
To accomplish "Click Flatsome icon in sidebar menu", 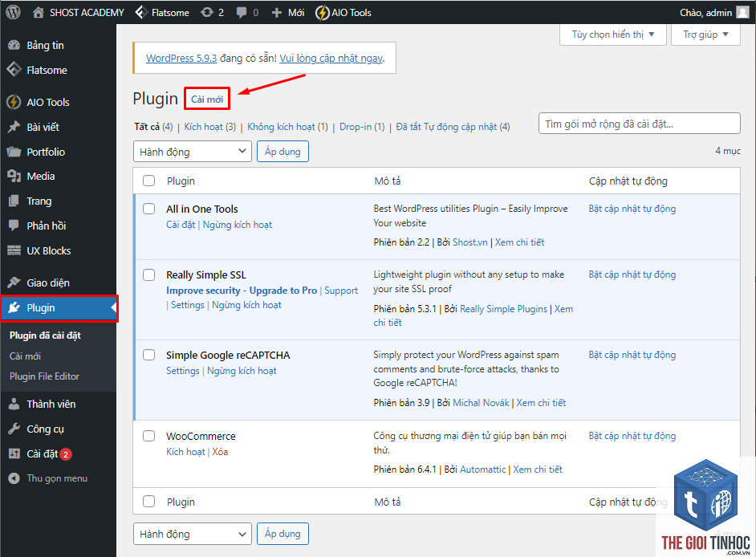I will (x=14, y=70).
